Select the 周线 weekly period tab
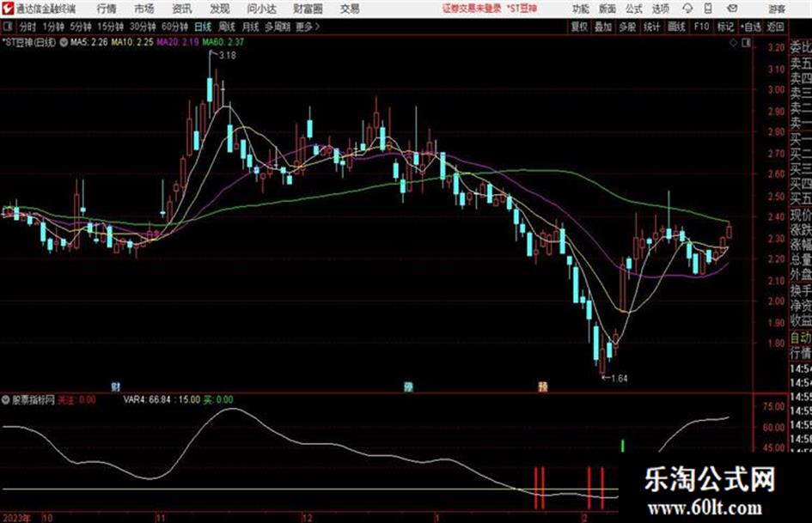This screenshot has width=812, height=523. [x=227, y=27]
